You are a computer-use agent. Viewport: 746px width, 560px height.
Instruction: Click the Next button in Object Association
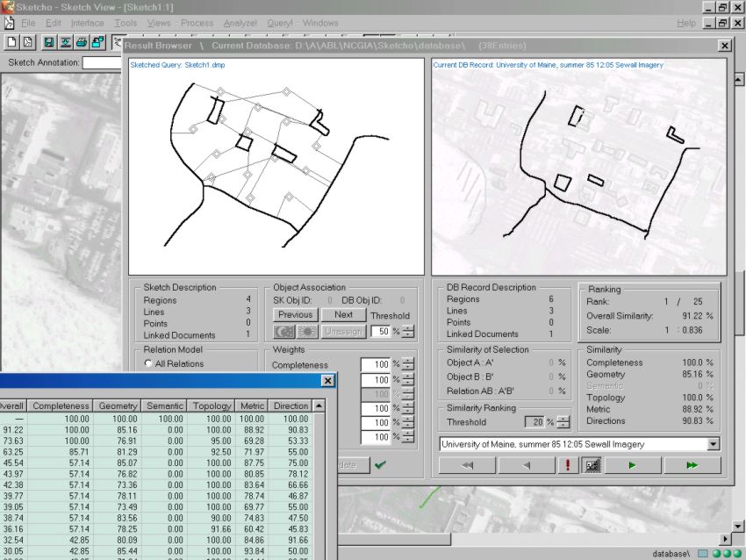coord(343,314)
